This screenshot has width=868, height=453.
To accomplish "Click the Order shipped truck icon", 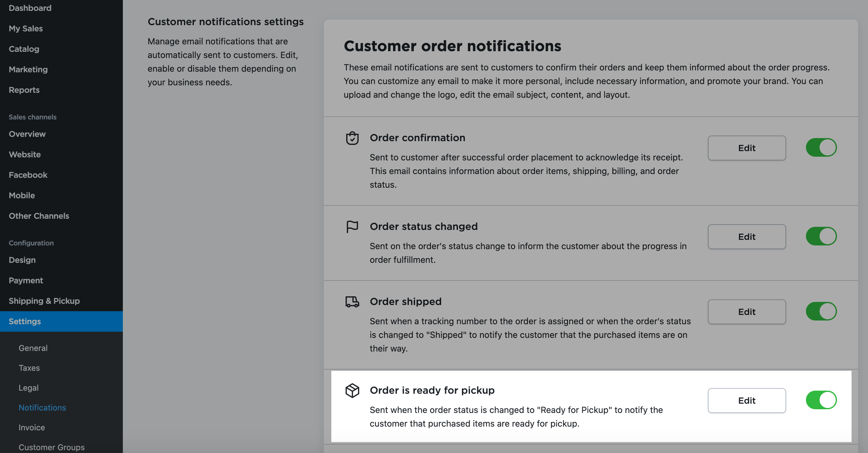I will tap(352, 302).
